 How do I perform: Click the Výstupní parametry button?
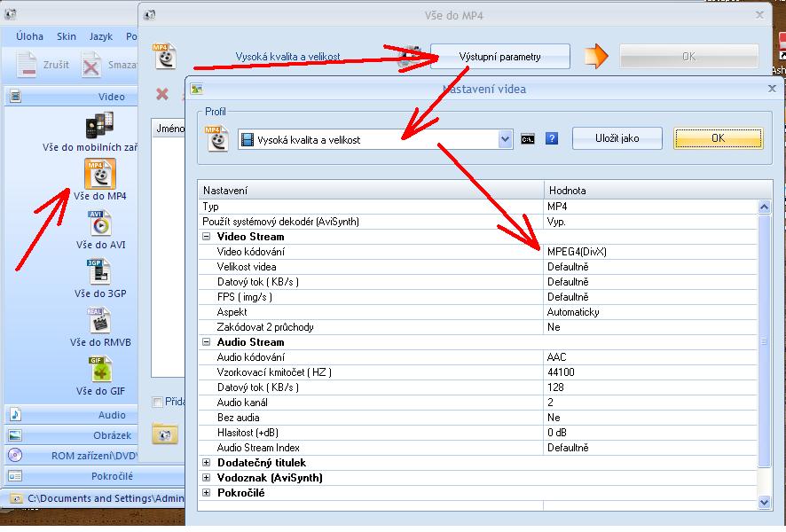click(499, 57)
